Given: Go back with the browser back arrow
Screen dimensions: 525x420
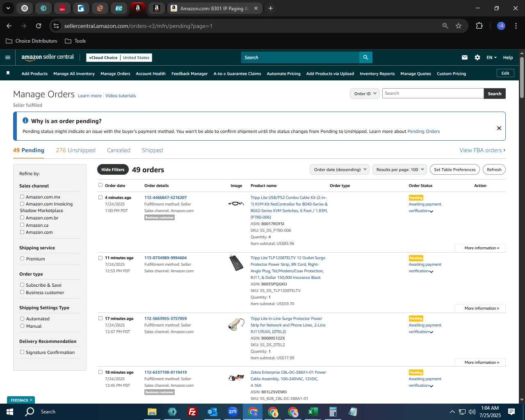Looking at the screenshot, I should [9, 26].
